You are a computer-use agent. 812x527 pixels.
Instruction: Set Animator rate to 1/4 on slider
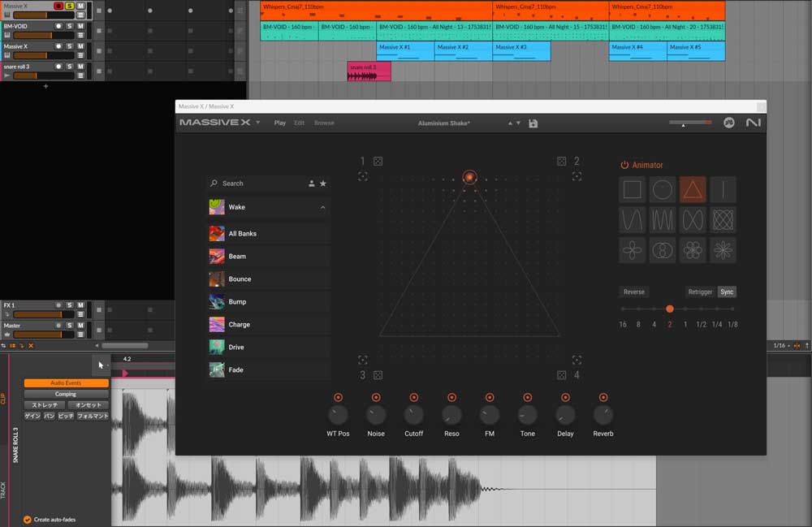[x=717, y=309]
